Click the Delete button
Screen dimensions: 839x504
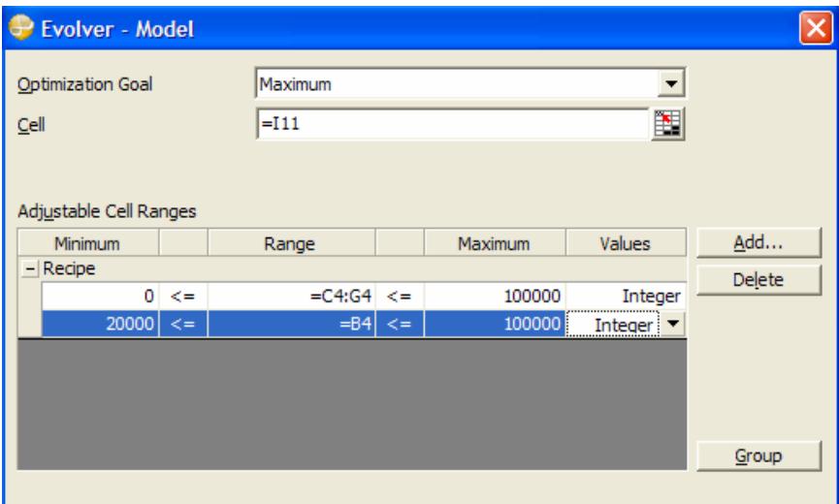coord(758,279)
